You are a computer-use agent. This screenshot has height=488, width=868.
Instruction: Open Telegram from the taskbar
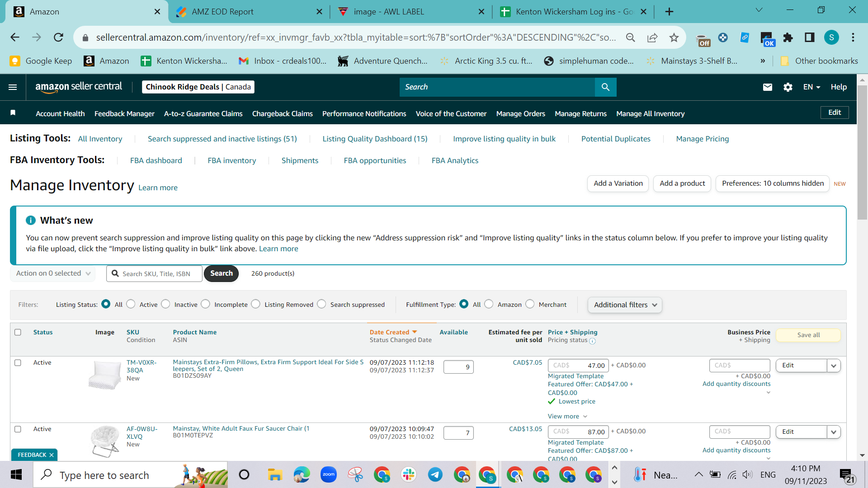[x=435, y=475]
